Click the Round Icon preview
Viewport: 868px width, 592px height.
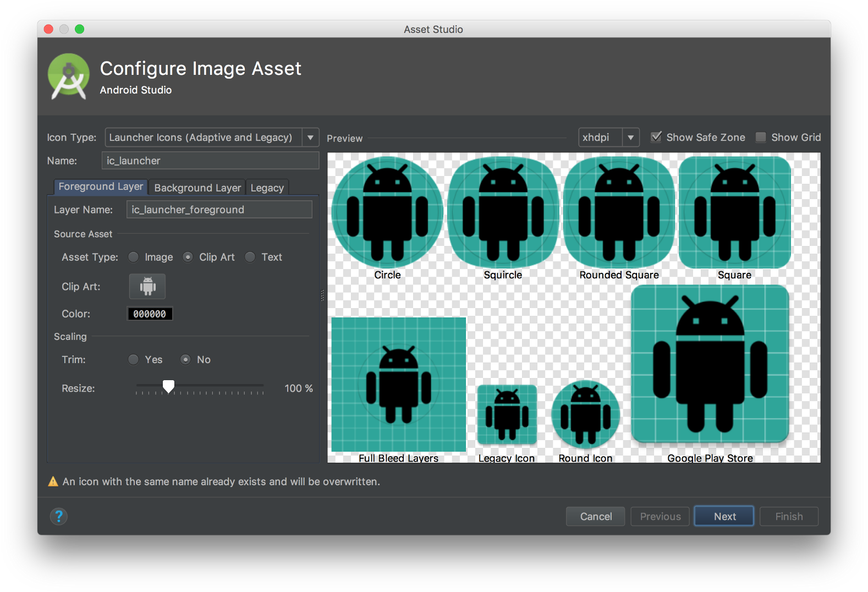tap(586, 414)
